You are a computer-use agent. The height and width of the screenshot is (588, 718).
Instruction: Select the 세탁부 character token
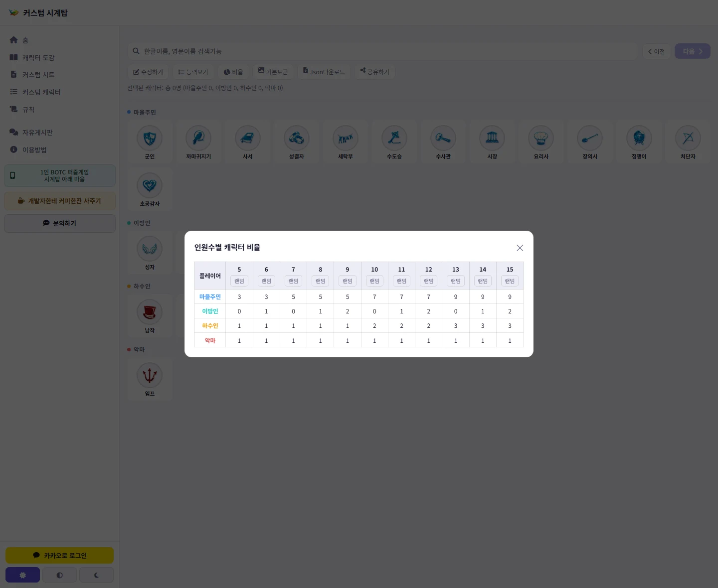(345, 142)
